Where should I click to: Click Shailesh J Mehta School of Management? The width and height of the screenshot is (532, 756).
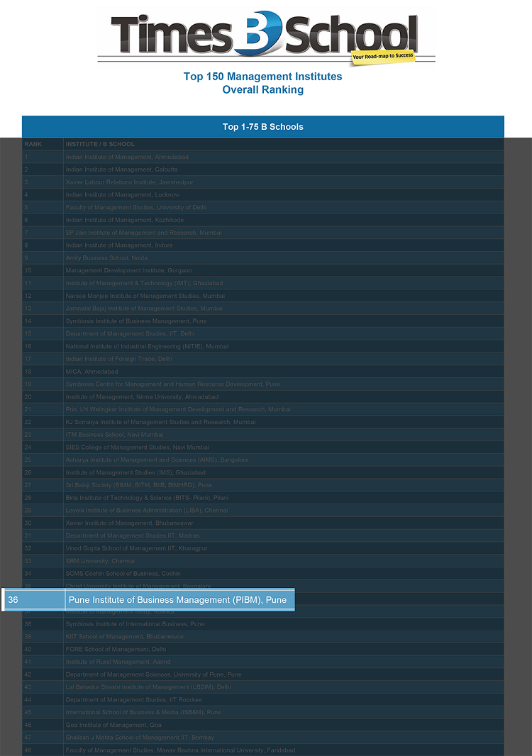click(140, 737)
